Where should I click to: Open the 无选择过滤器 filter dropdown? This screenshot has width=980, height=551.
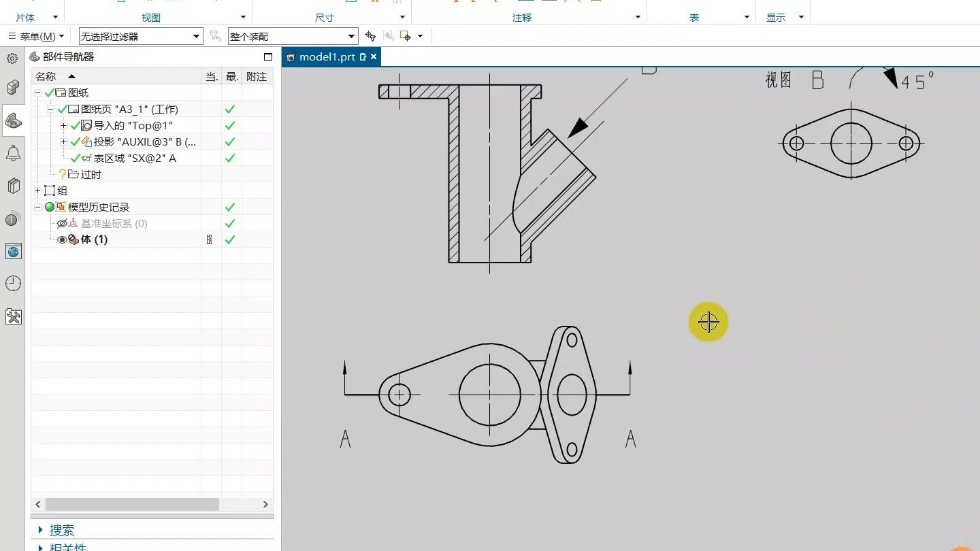[197, 37]
